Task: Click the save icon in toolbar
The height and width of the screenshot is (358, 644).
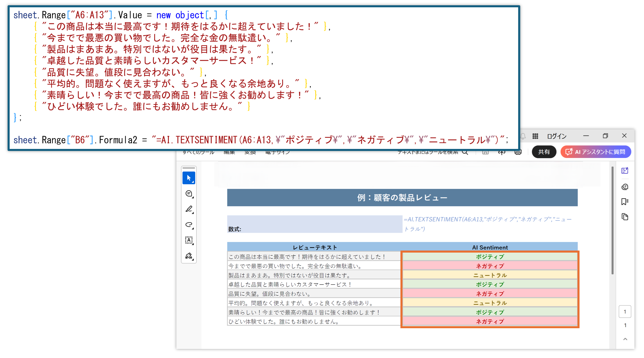Action: (485, 152)
